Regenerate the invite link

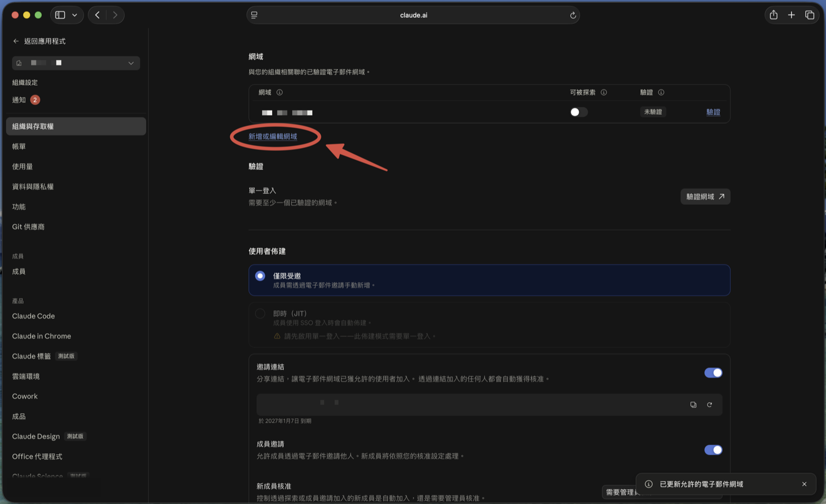(x=710, y=405)
